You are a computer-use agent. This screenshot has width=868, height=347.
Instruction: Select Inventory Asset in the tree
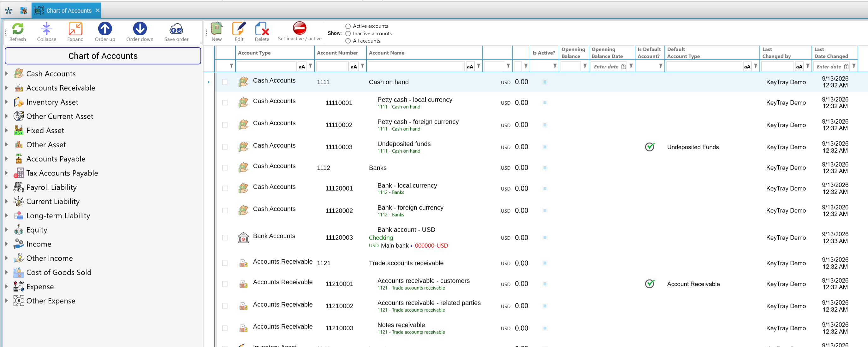52,102
